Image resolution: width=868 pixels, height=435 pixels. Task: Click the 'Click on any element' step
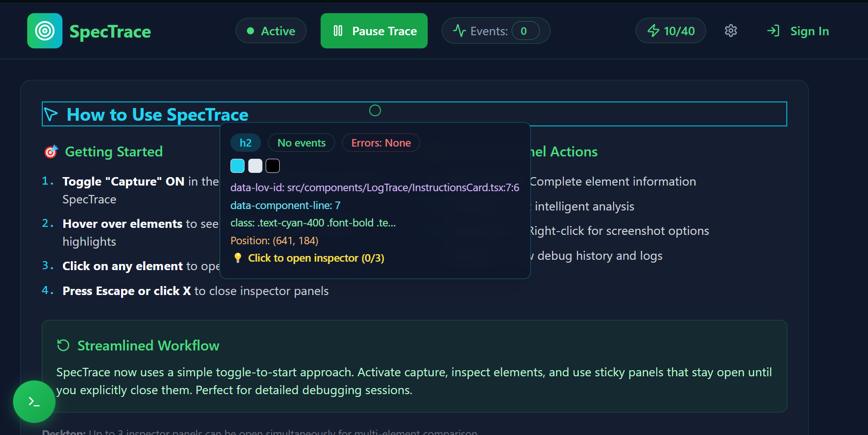[x=141, y=266]
